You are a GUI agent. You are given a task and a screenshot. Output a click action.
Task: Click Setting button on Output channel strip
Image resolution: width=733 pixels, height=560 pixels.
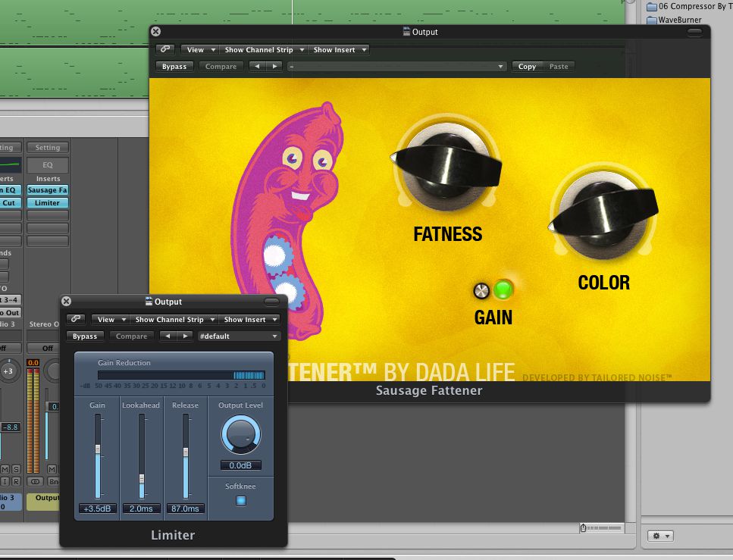[48, 147]
